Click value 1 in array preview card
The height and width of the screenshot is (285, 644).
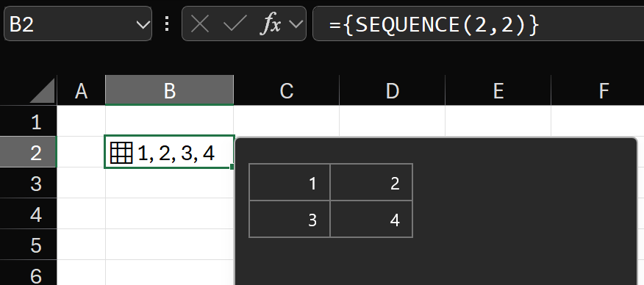coord(312,184)
